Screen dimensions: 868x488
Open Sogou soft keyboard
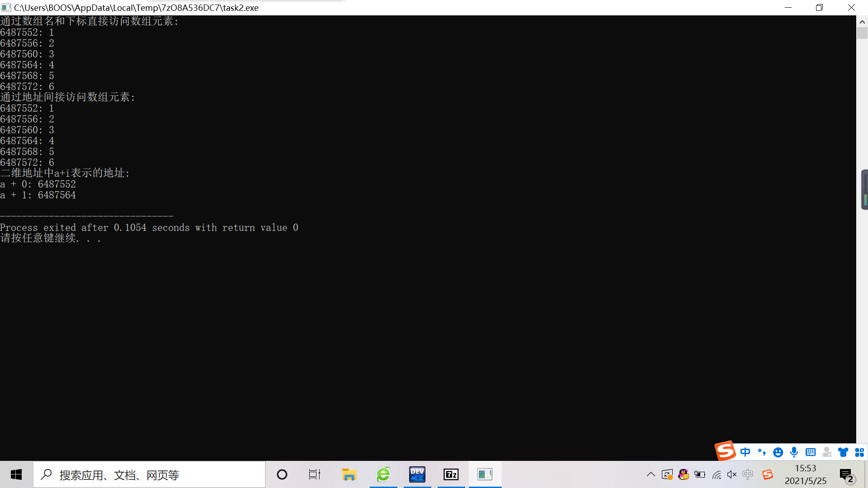point(811,452)
